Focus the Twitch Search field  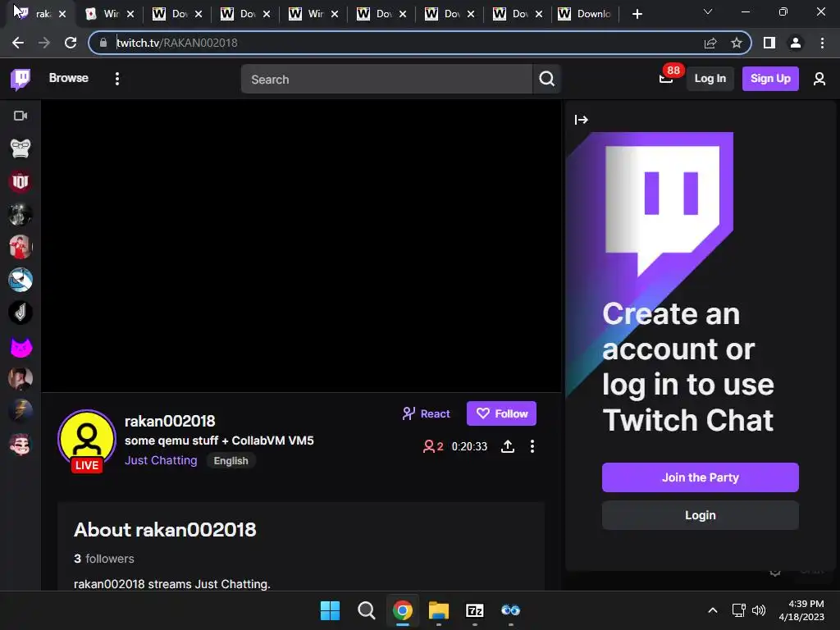pyautogui.click(x=386, y=80)
